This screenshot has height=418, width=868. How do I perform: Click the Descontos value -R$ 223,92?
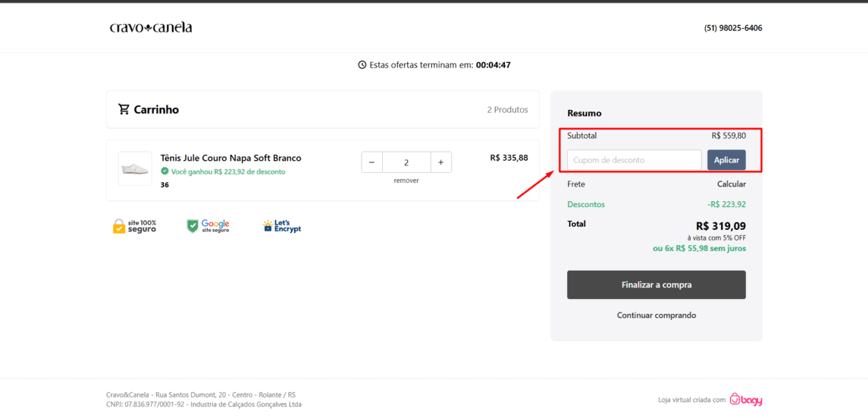(x=726, y=204)
